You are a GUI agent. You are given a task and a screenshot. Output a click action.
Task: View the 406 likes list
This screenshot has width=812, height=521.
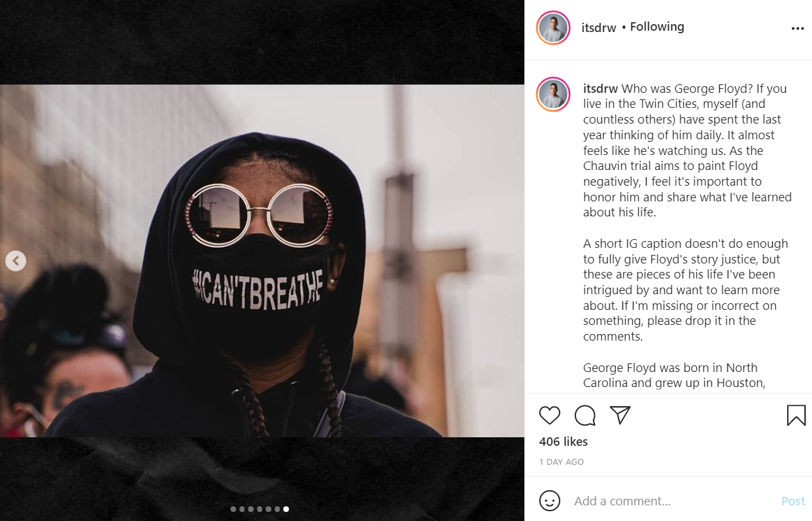point(564,442)
